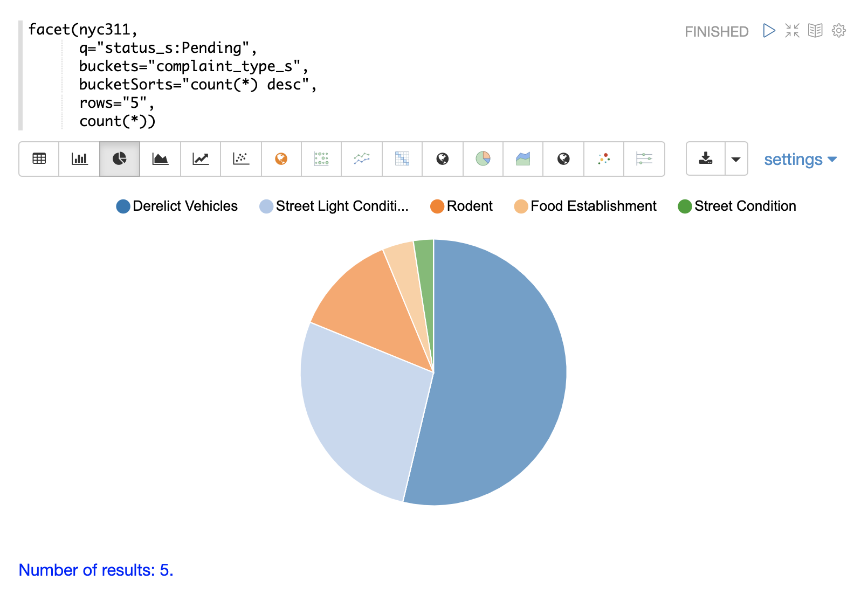Toggle output with the book icon
Image resolution: width=868 pixels, height=594 pixels.
[x=815, y=31]
